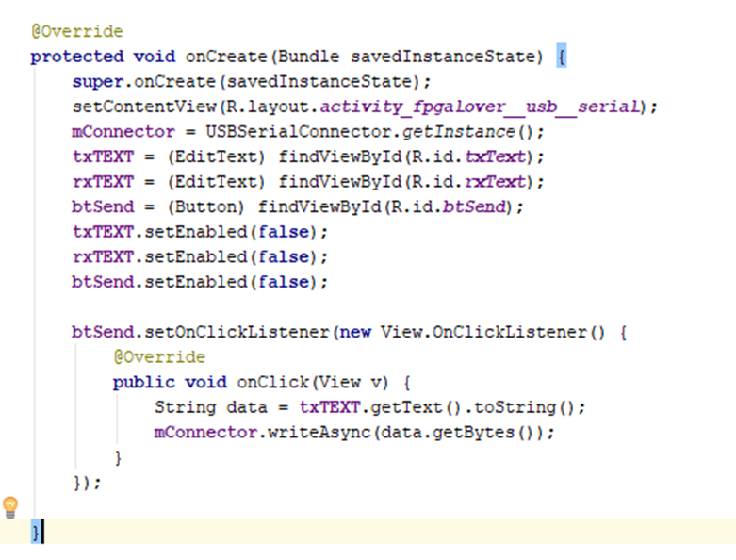Click USBSerialConnector class name
This screenshot has height=560, width=736.
coord(298,132)
